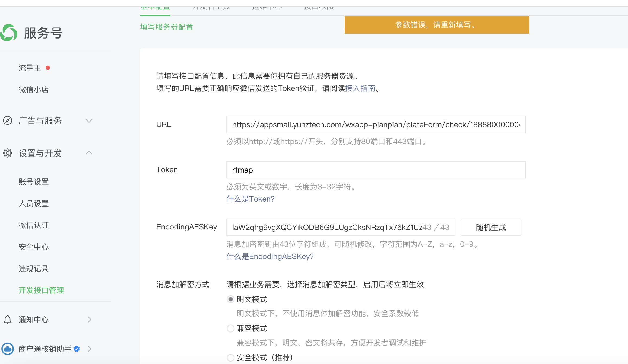
Task: Open 安全中心 in the sidebar
Action: (x=34, y=247)
